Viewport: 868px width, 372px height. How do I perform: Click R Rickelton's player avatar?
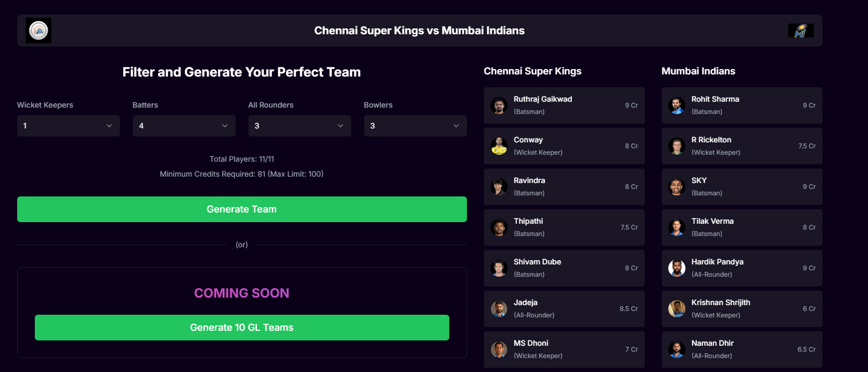point(677,146)
